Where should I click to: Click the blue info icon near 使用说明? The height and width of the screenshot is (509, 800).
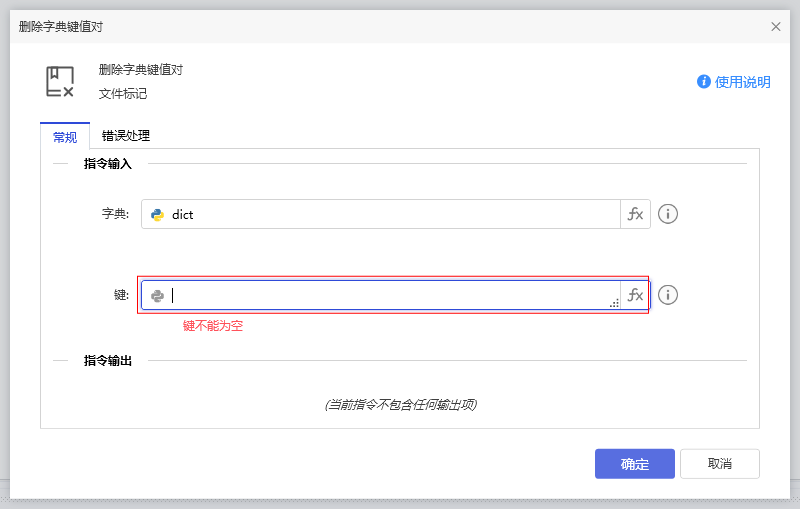coord(704,82)
